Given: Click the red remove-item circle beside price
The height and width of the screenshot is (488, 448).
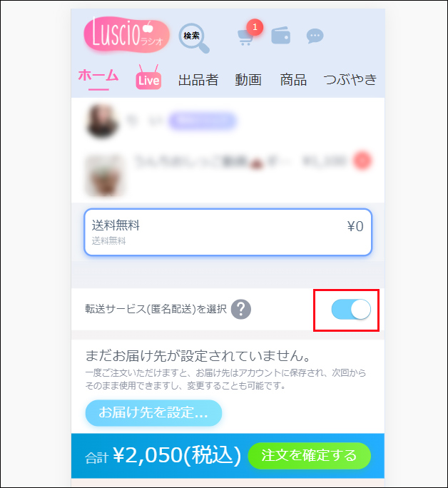Looking at the screenshot, I should point(362,161).
